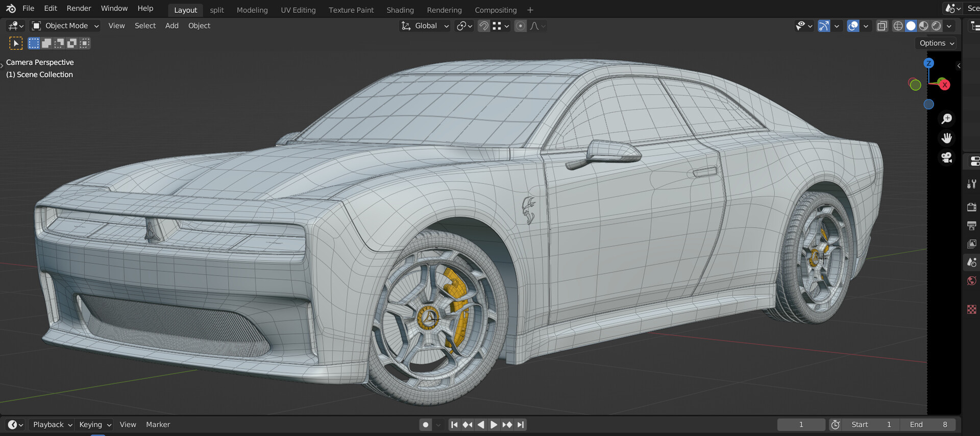The height and width of the screenshot is (436, 980).
Task: Switch to rendered viewport shading
Action: pos(937,26)
